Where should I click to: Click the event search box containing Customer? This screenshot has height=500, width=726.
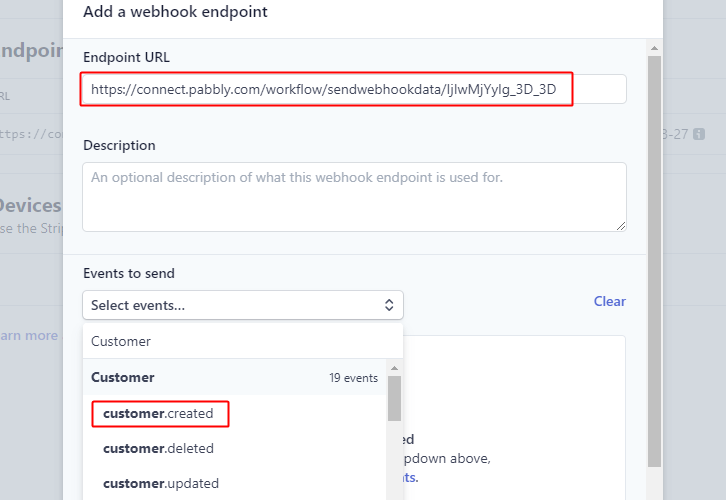[242, 341]
